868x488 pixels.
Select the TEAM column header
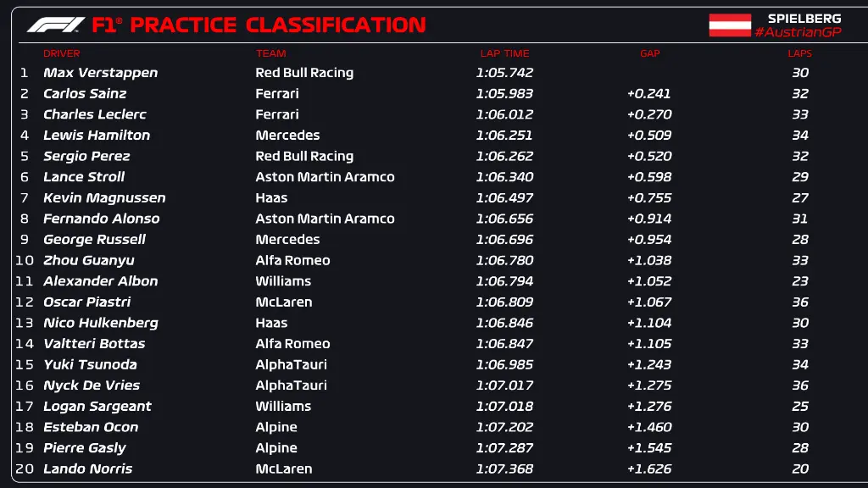271,53
